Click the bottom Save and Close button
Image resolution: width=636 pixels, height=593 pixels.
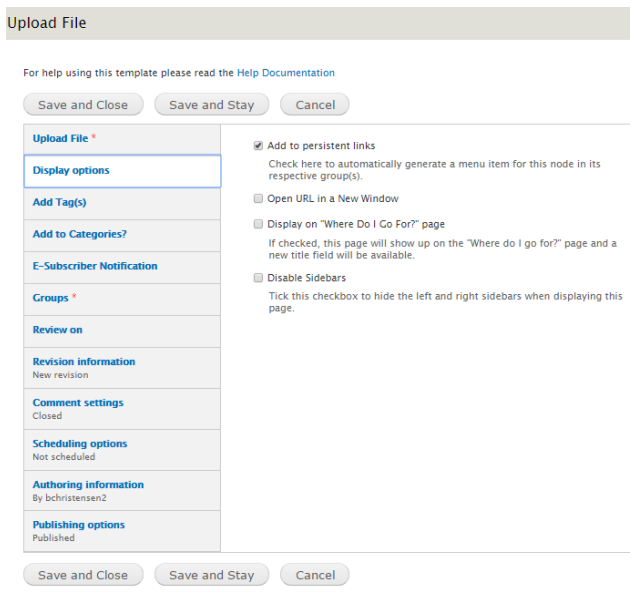point(83,575)
